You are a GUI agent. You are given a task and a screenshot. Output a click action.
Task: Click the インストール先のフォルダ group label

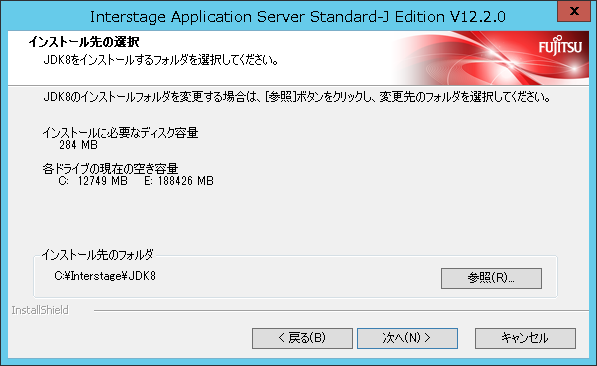(x=97, y=254)
